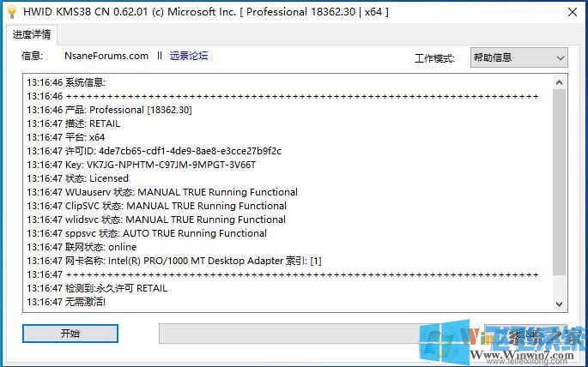The height and width of the screenshot is (367, 588).
Task: Click the vertical scrollbar thumb in log
Action: click(x=560, y=180)
